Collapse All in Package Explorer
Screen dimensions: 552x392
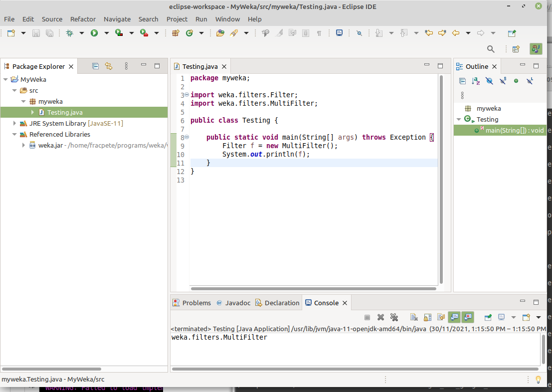click(x=95, y=66)
